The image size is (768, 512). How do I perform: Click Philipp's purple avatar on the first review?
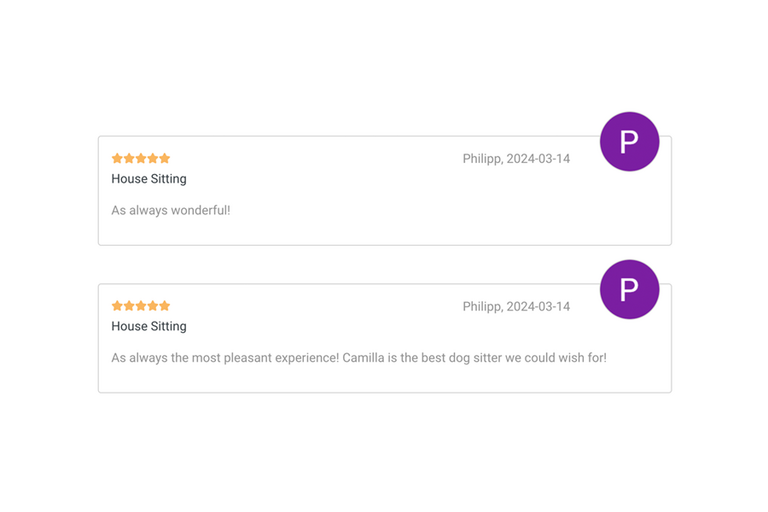click(x=629, y=142)
